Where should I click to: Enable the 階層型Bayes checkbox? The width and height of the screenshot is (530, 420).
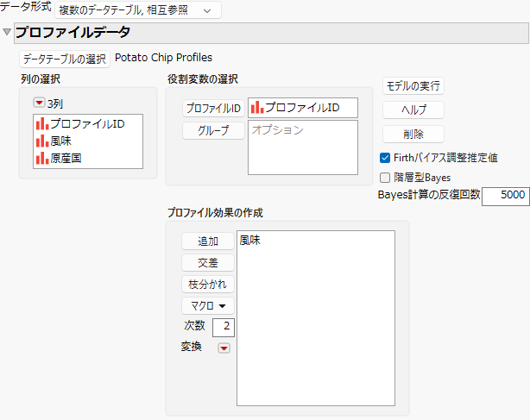pos(385,178)
